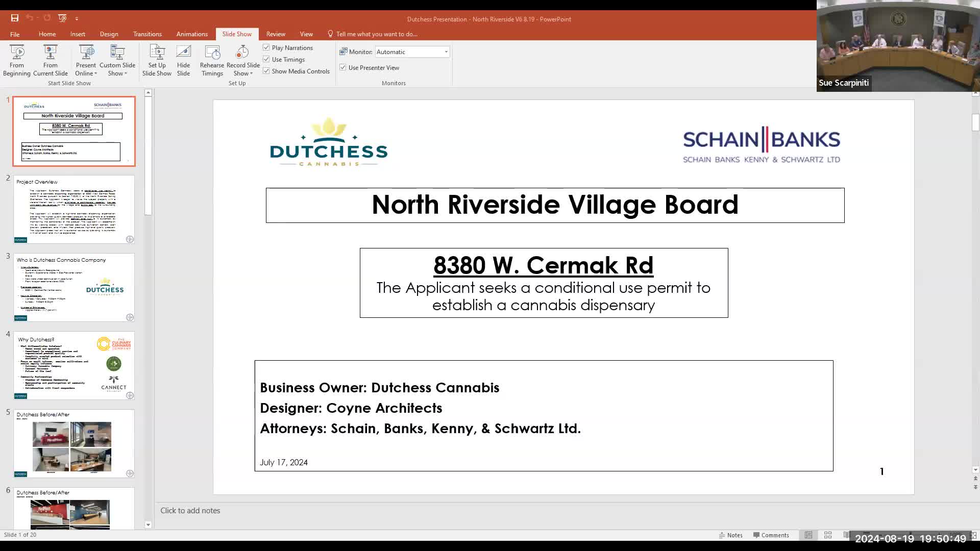This screenshot has height=551, width=980.
Task: Open the Transitions ribbon tab
Action: (x=147, y=34)
